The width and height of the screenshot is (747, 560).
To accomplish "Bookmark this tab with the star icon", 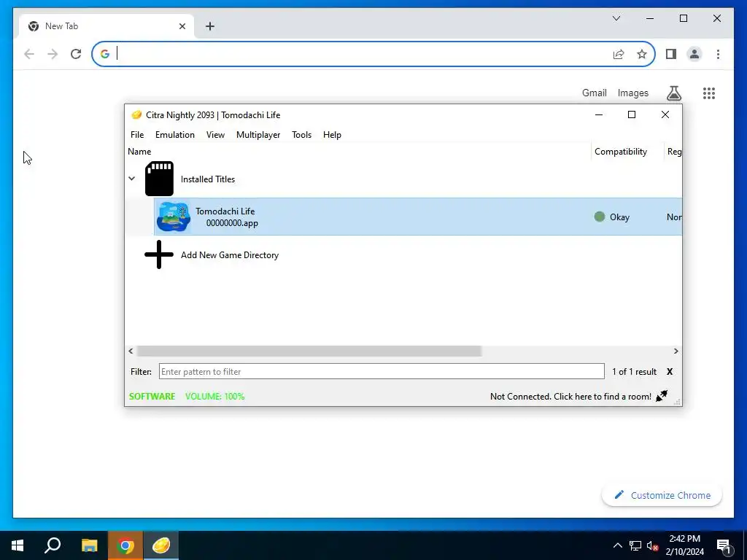I will (x=642, y=54).
